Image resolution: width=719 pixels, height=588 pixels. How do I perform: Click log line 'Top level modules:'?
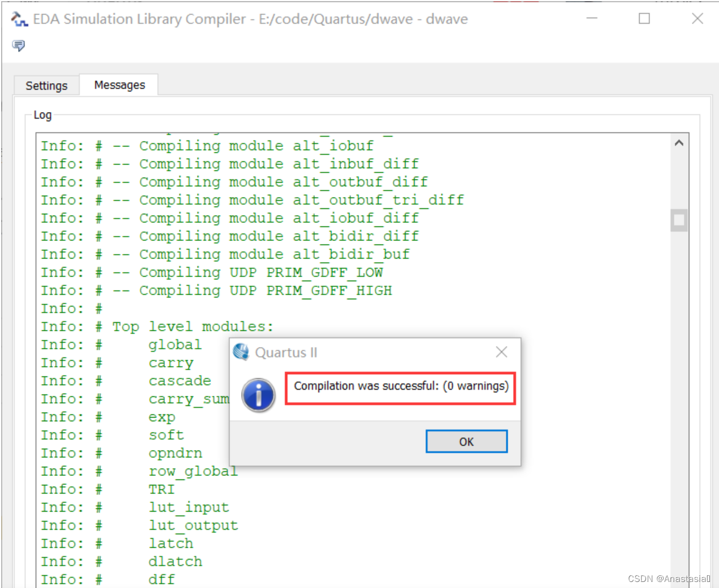click(157, 327)
